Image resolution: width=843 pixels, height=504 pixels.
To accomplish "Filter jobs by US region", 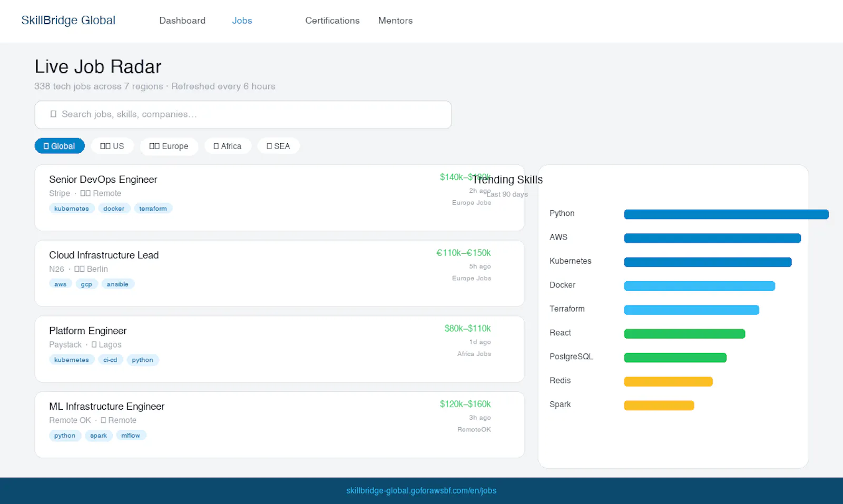I will (112, 146).
